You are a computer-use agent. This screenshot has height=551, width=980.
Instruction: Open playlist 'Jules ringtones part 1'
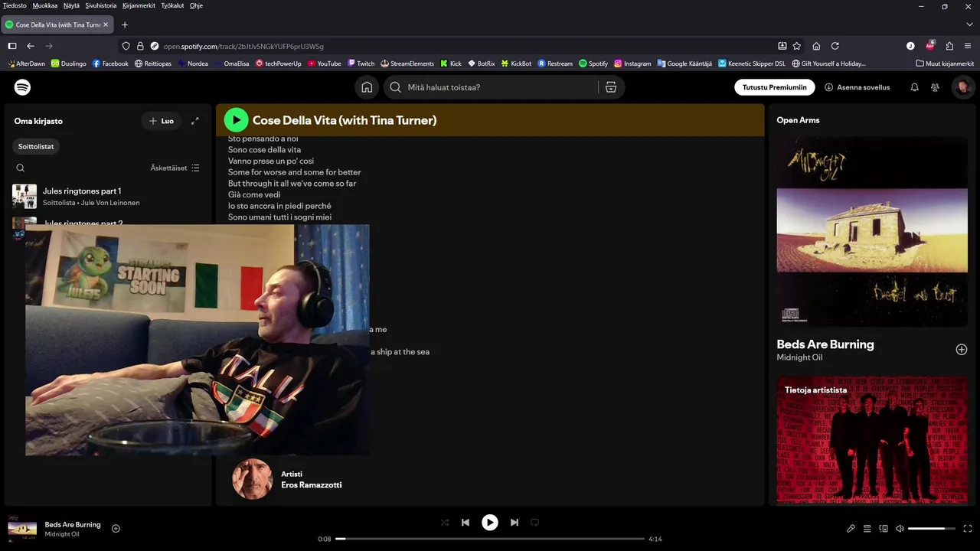pyautogui.click(x=108, y=197)
